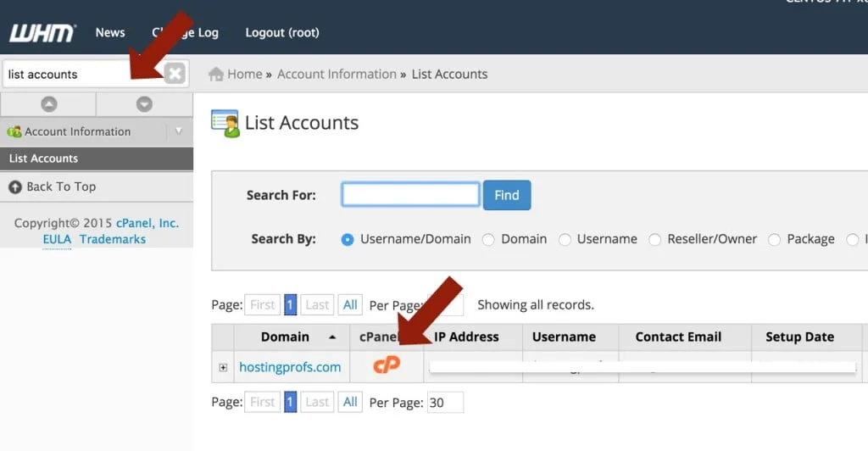This screenshot has width=868, height=451.
Task: Open the Trademarks link
Action: (113, 239)
